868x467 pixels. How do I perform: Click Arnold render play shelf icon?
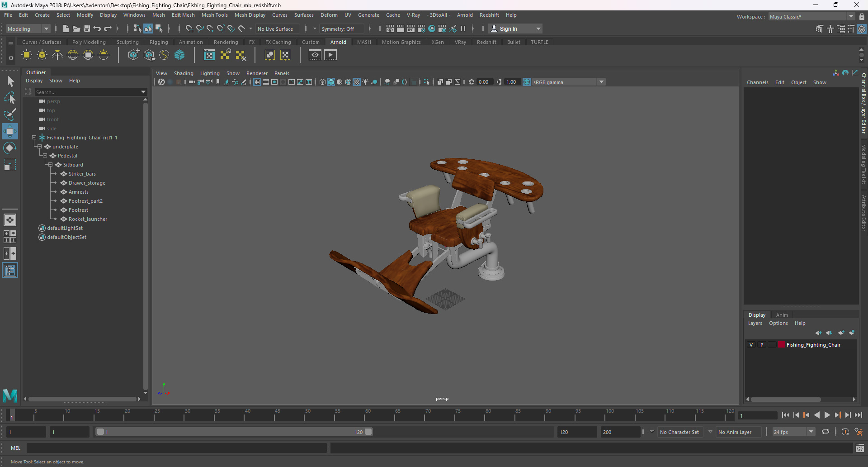pyautogui.click(x=330, y=55)
